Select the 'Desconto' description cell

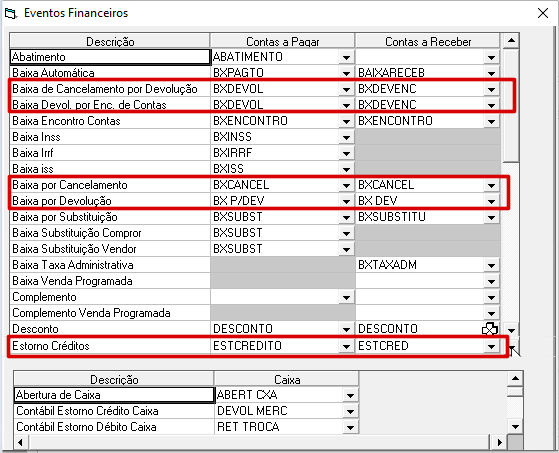point(110,329)
